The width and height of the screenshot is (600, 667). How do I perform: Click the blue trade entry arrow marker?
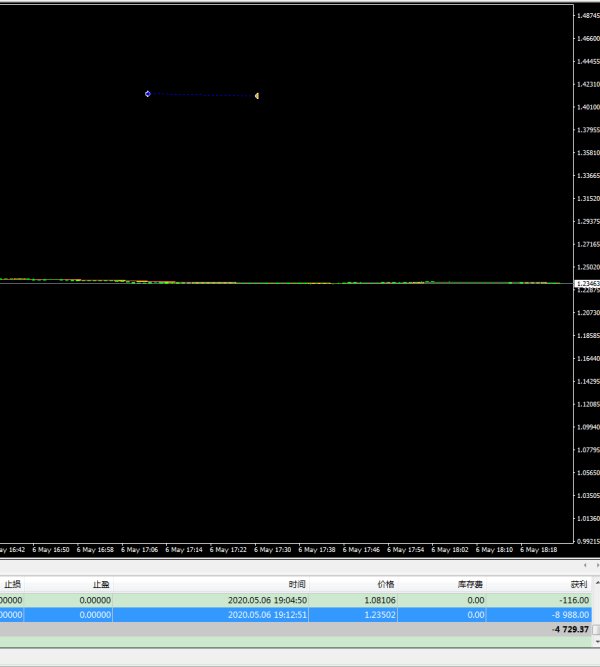pyautogui.click(x=147, y=94)
